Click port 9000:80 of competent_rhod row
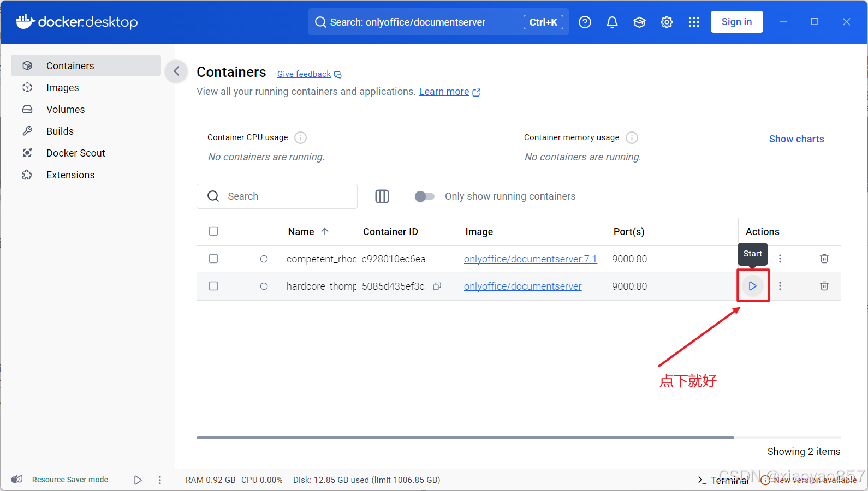Screen dimensions: 868x491 point(629,259)
